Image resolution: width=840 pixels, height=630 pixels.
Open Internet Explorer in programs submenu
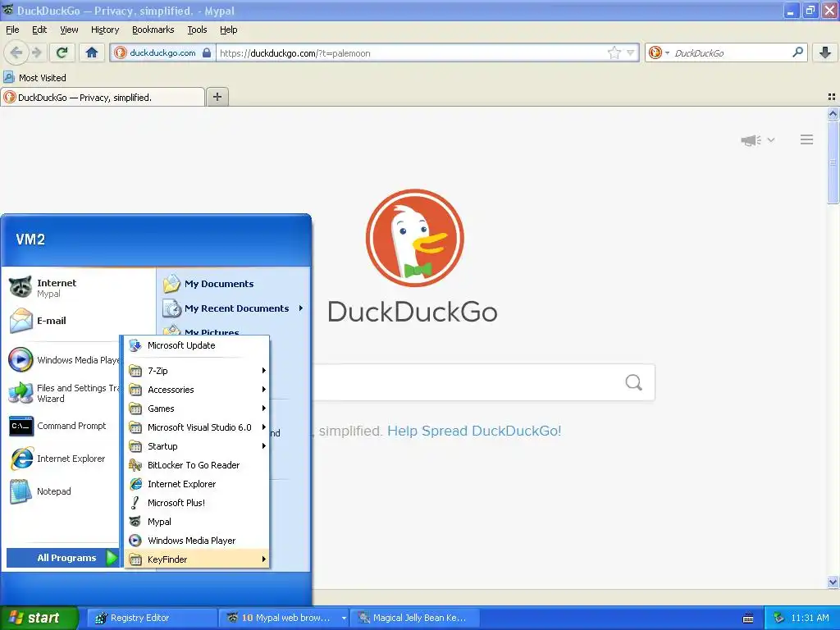tap(197, 484)
